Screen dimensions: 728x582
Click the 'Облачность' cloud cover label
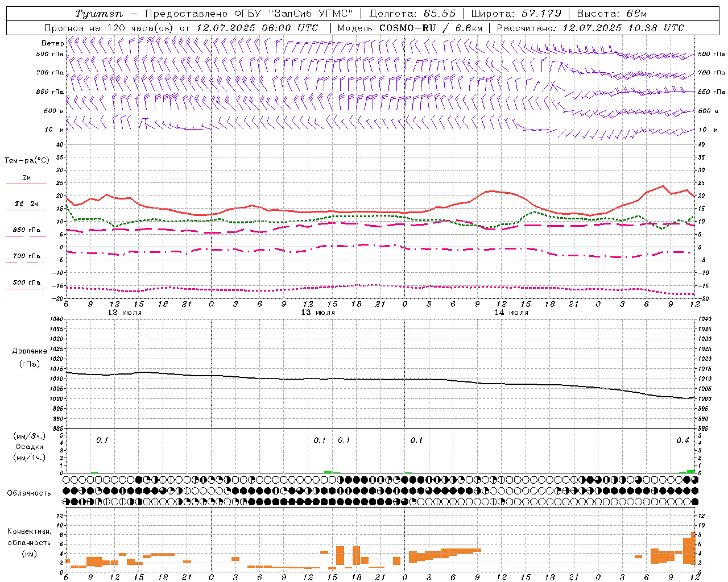point(29,493)
